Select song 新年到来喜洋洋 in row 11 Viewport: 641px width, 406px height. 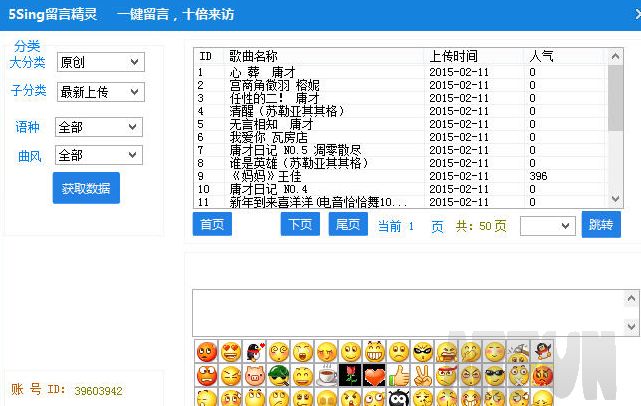(x=400, y=202)
